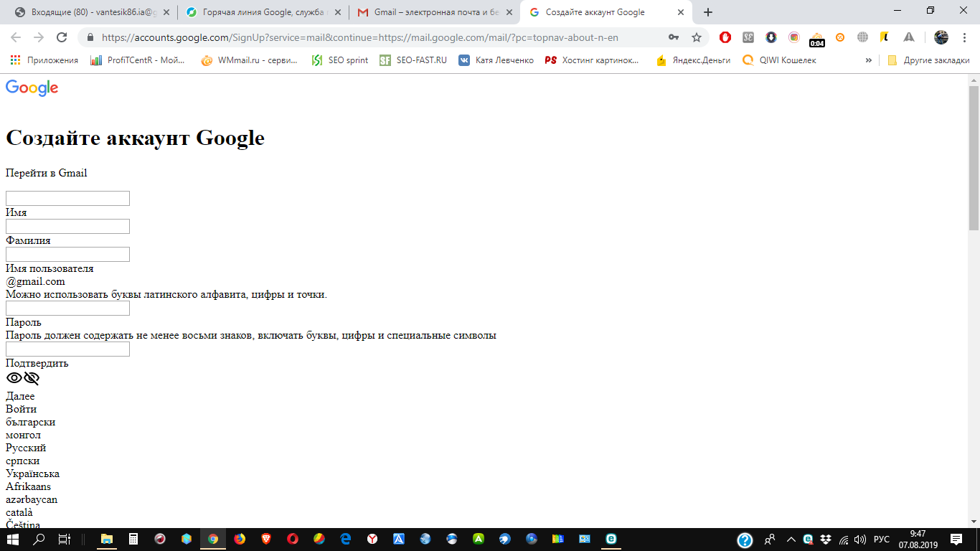Select монгол language
980x551 pixels.
(23, 435)
